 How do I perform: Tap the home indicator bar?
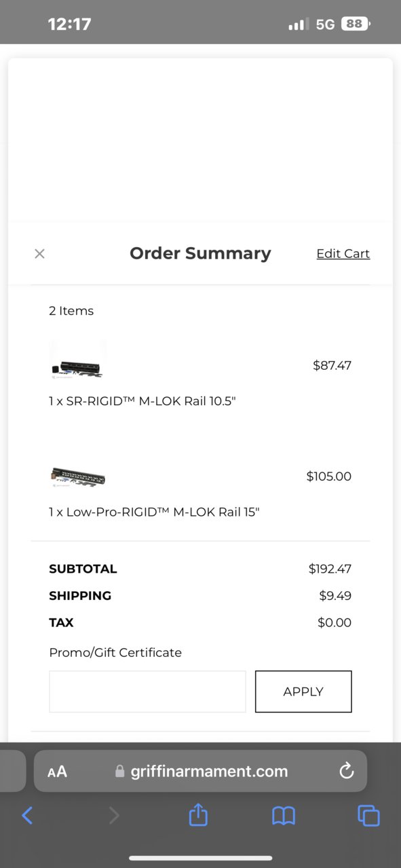click(200, 858)
